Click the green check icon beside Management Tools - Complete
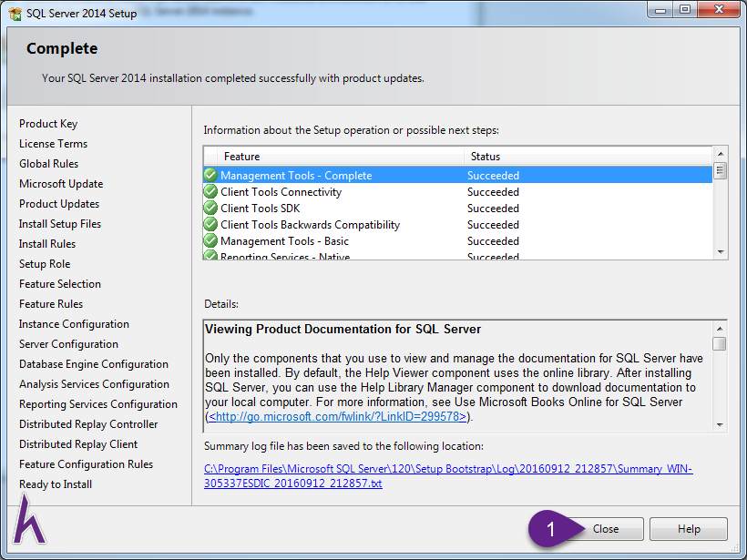747x560 pixels. pos(210,175)
